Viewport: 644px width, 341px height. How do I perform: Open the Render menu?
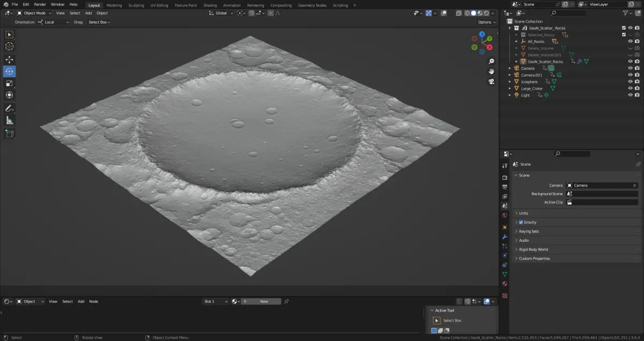point(40,4)
